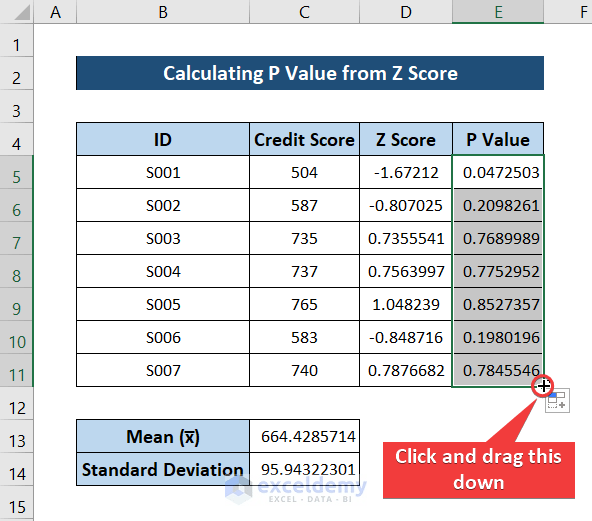592x521 pixels.
Task: Select P value cell 0.8527357
Action: [x=498, y=304]
